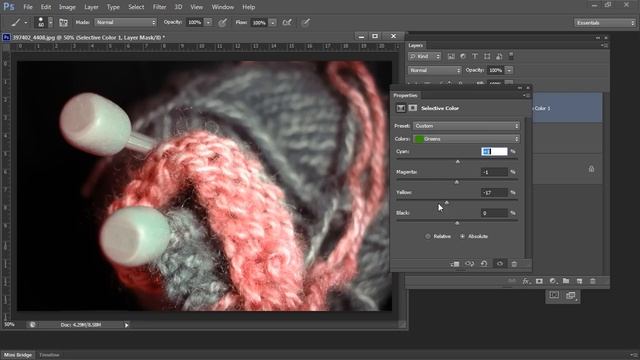Filter layers by shape layers icon
Viewport: 640px width, 360px height.
point(487,56)
